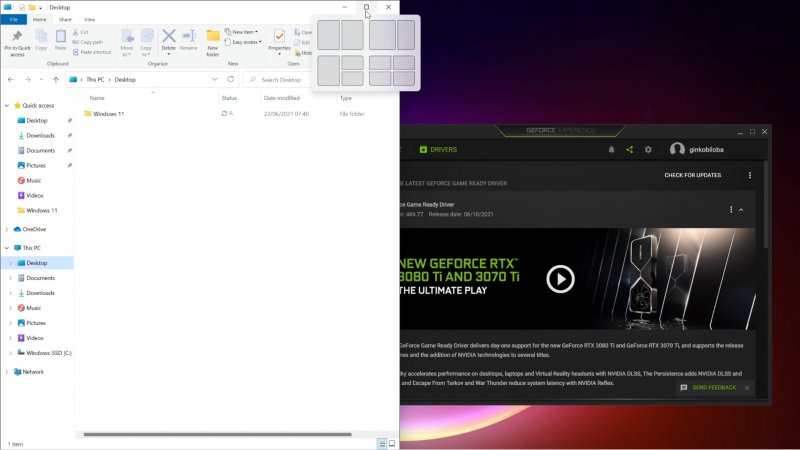The image size is (800, 450).
Task: Expand the OneDrive tree node
Action: 10,229
